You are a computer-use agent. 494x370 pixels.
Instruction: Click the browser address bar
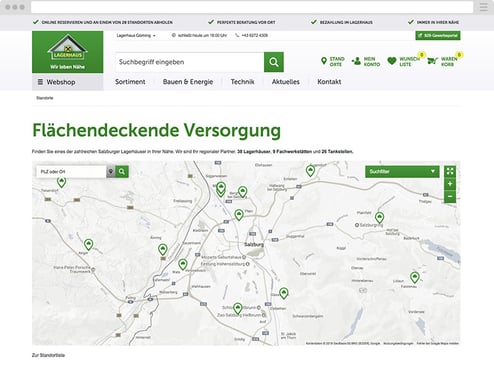252,7
